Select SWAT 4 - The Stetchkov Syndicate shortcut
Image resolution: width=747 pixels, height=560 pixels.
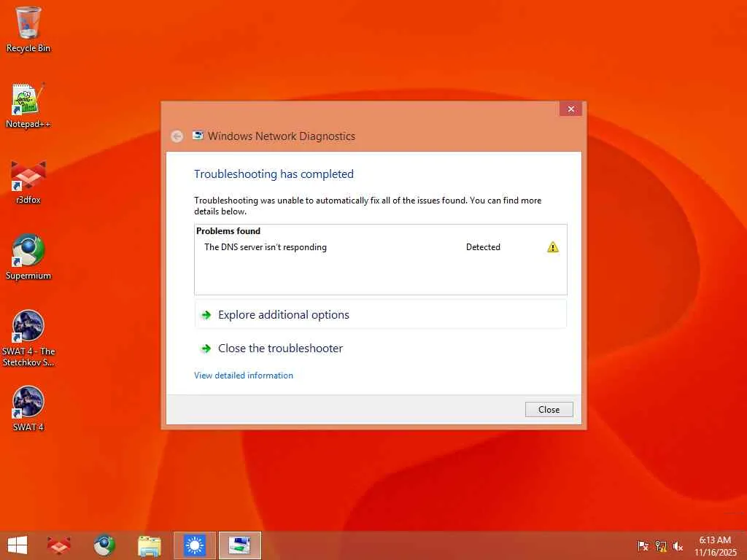coord(28,338)
